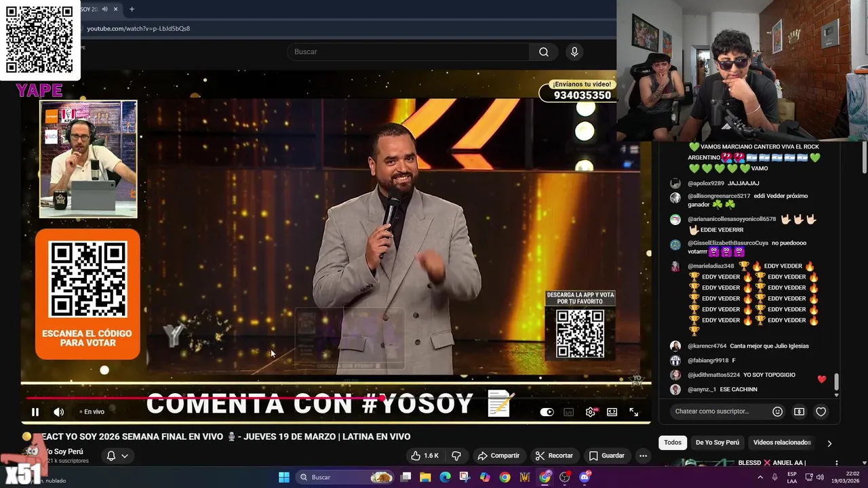
Task: Save video with Guardar button
Action: click(x=607, y=455)
